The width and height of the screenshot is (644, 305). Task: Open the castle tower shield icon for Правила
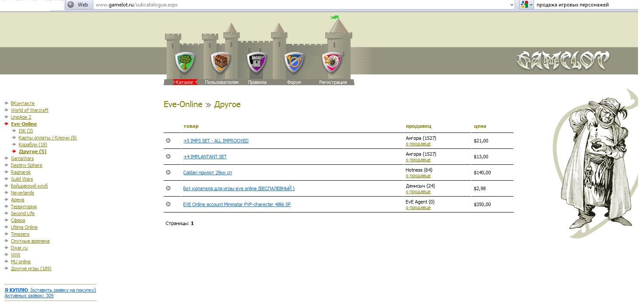coord(257,63)
